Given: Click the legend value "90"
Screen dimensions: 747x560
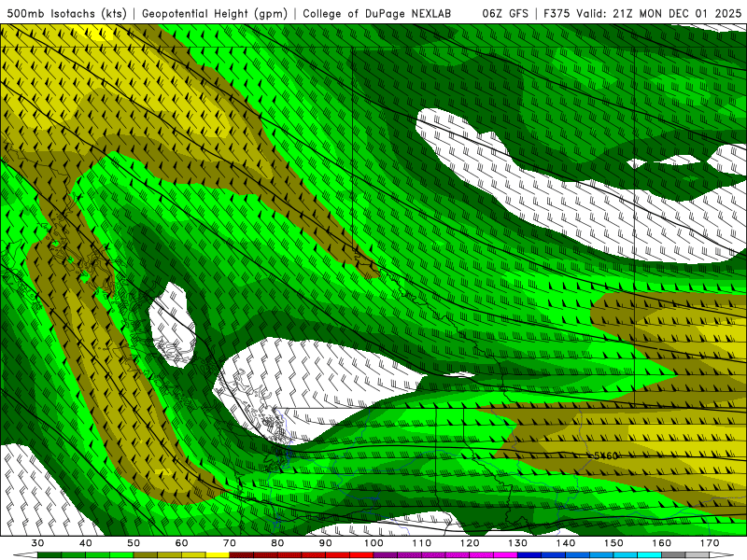Looking at the screenshot, I should pos(325,543).
